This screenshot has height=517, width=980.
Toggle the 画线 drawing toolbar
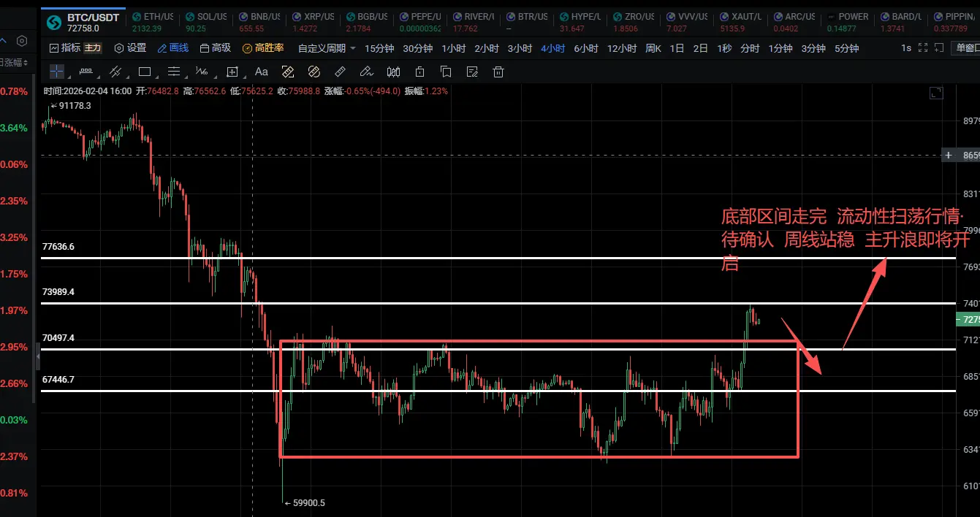[173, 48]
